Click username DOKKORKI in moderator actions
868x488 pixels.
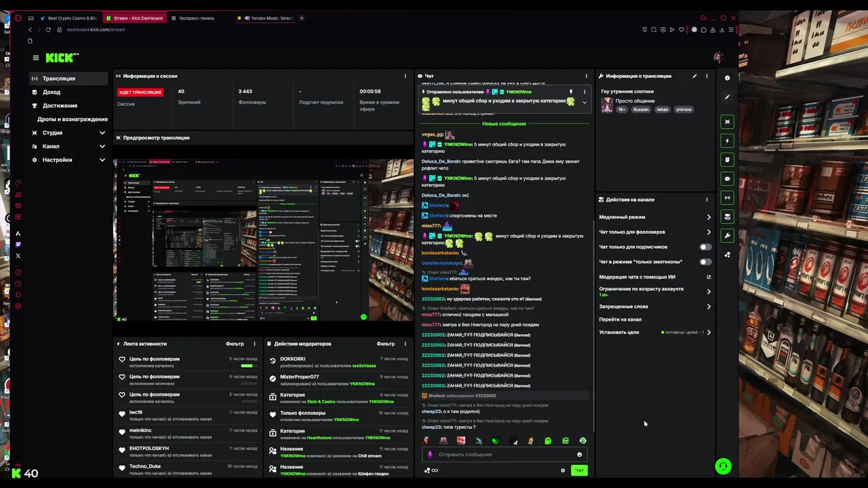click(292, 359)
